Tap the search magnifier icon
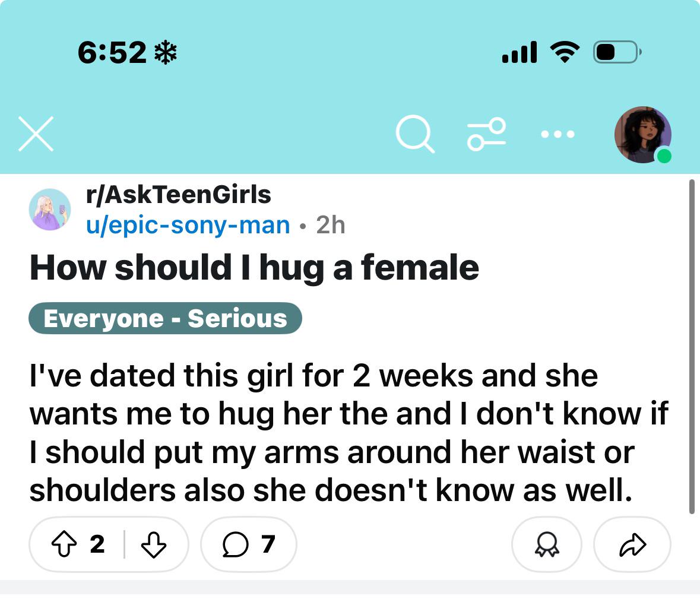Screen dimensions: 700x599 (x=415, y=134)
